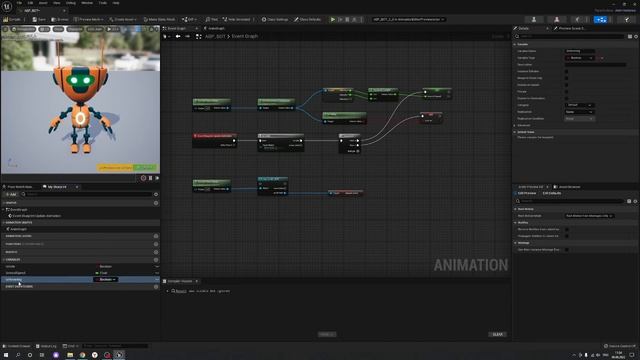Open the File menu

tap(19, 3)
